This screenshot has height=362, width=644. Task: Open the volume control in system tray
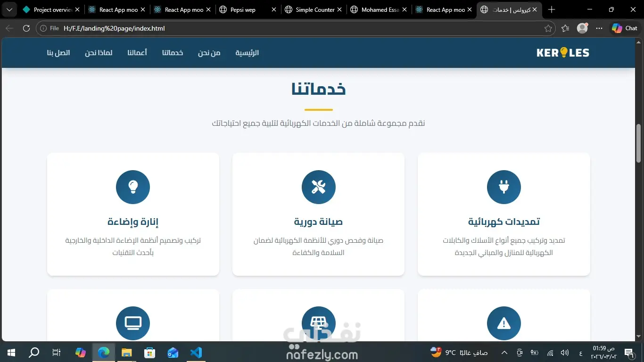click(565, 353)
